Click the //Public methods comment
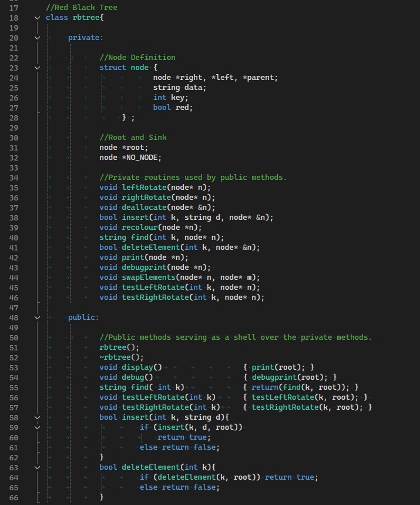Screen dimensions: 420x505 pyautogui.click(x=236, y=337)
